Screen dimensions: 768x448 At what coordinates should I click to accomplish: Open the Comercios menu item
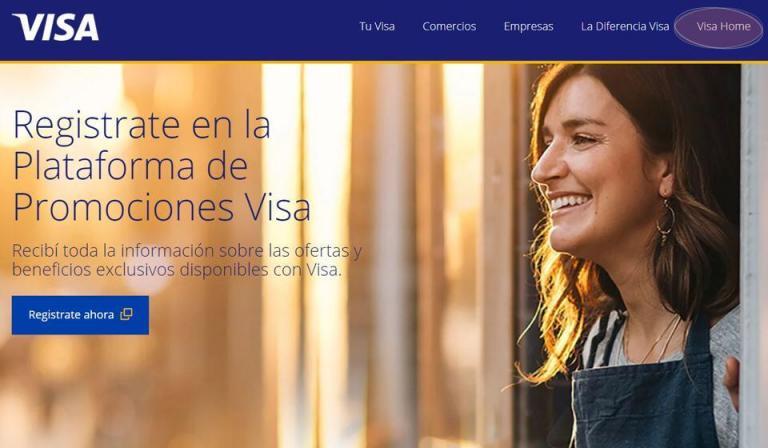[x=449, y=26]
